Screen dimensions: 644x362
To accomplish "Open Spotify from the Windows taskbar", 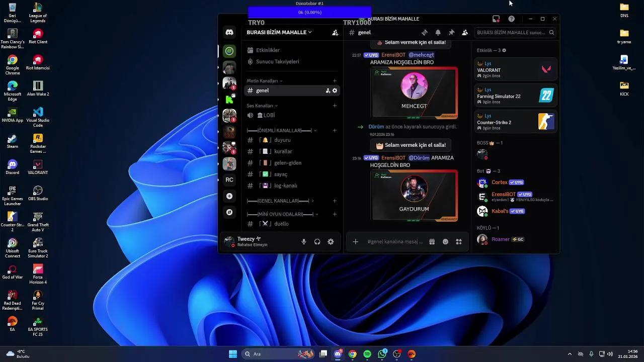I will (367, 354).
